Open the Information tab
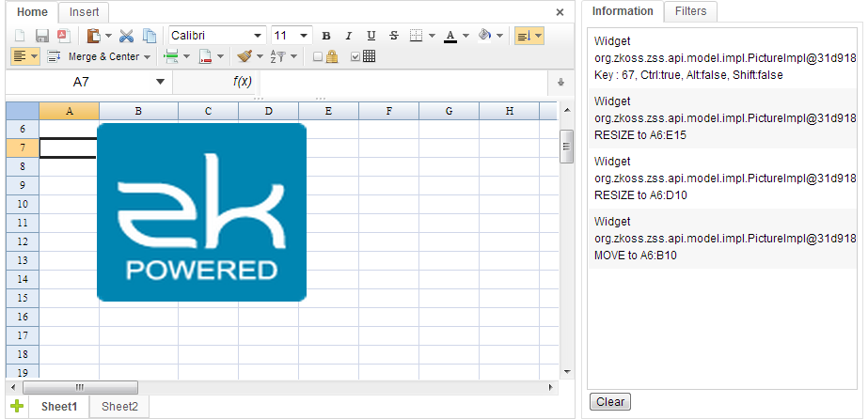Screen dimensions: 868x419 coord(623,11)
